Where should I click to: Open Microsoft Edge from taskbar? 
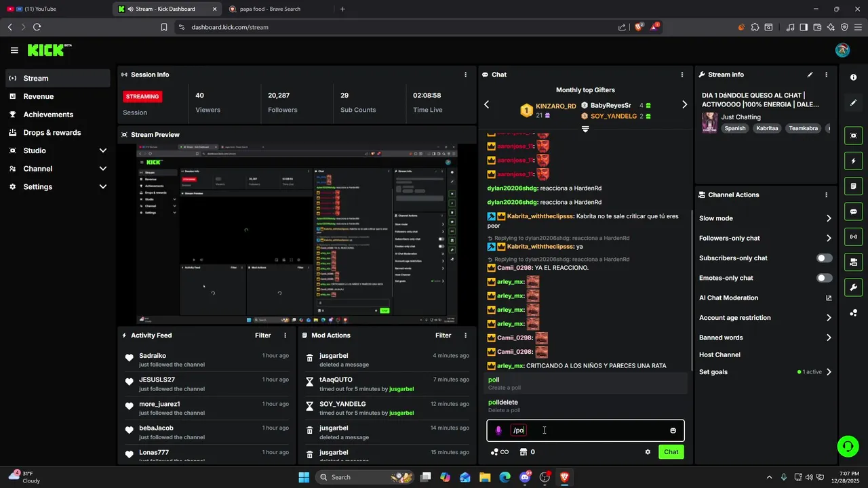pyautogui.click(x=505, y=477)
